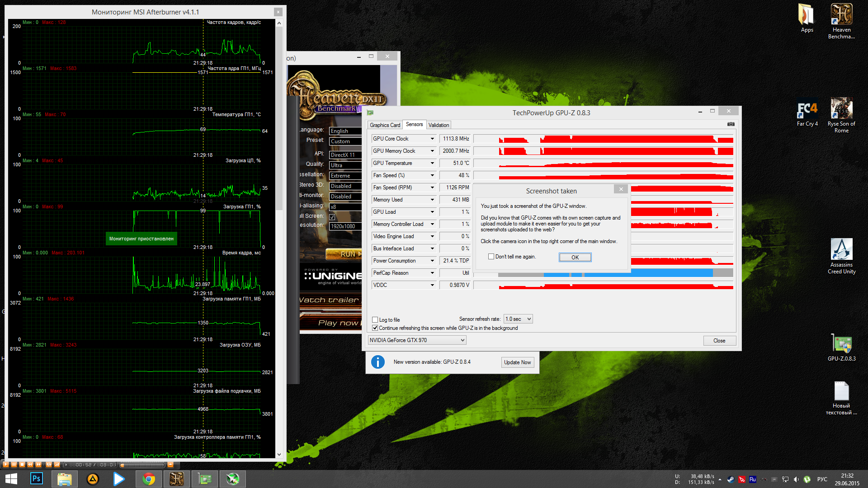
Task: Switch to Graphics Card tab
Action: click(385, 125)
